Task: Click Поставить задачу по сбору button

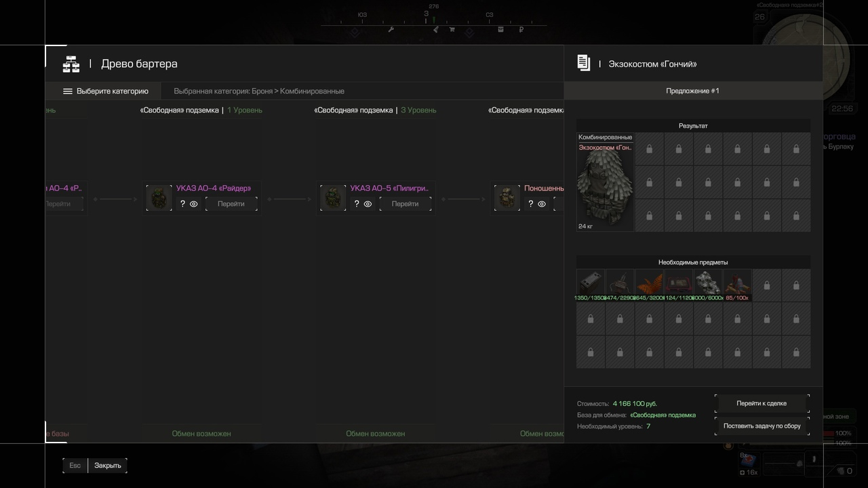Action: pos(762,426)
